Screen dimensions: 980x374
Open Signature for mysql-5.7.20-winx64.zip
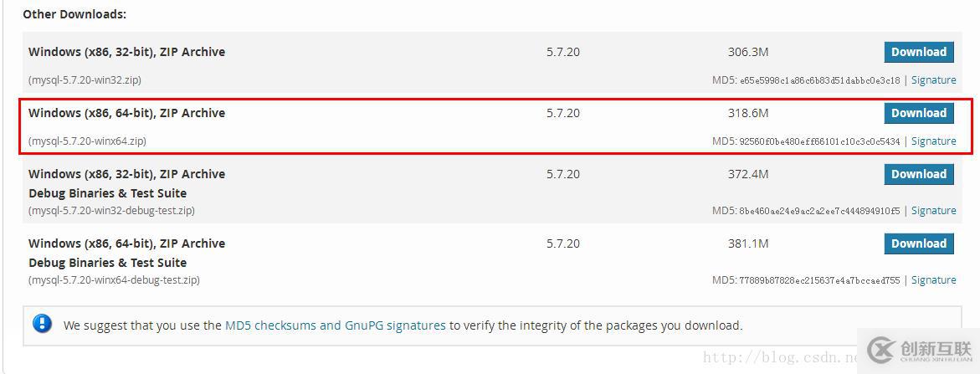[933, 141]
